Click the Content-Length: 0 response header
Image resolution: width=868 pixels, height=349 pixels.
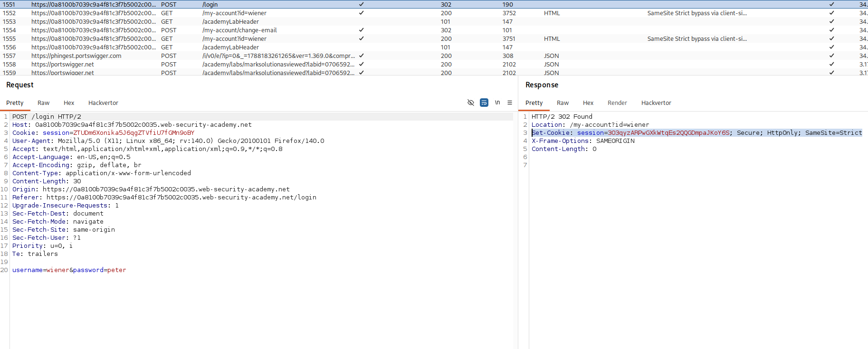tap(564, 149)
